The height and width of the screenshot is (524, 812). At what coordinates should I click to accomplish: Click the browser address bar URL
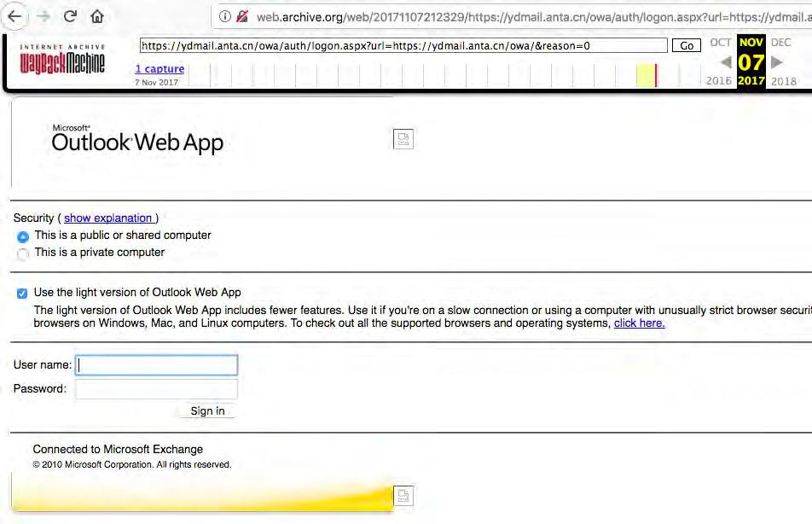533,17
